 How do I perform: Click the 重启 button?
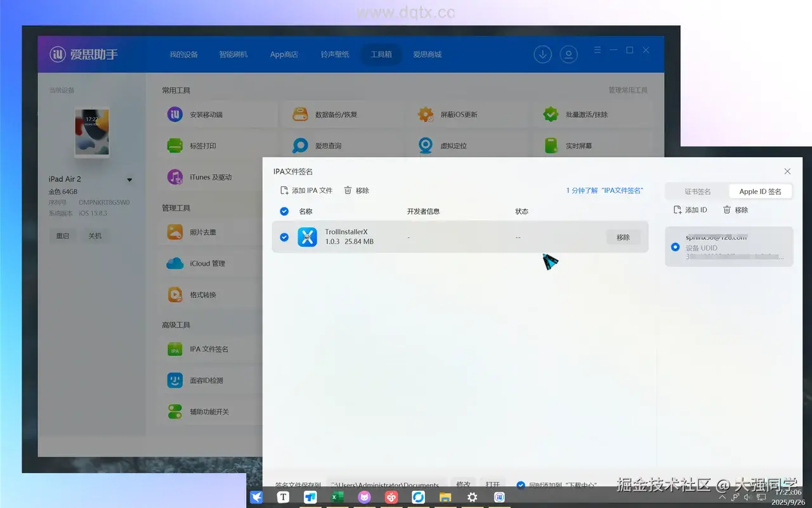pyautogui.click(x=62, y=235)
